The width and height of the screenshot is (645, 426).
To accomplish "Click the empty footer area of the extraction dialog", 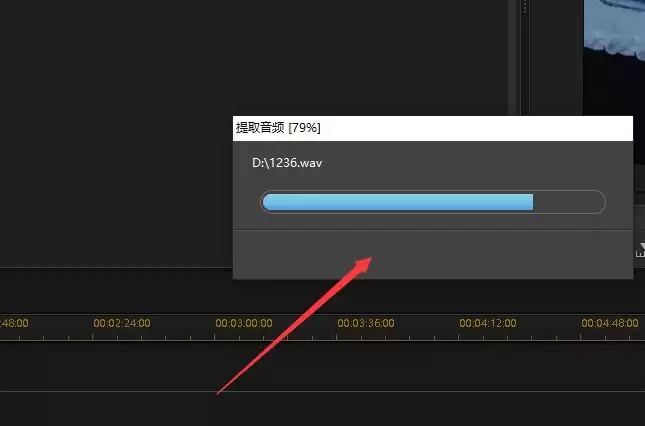I will pyautogui.click(x=433, y=254).
